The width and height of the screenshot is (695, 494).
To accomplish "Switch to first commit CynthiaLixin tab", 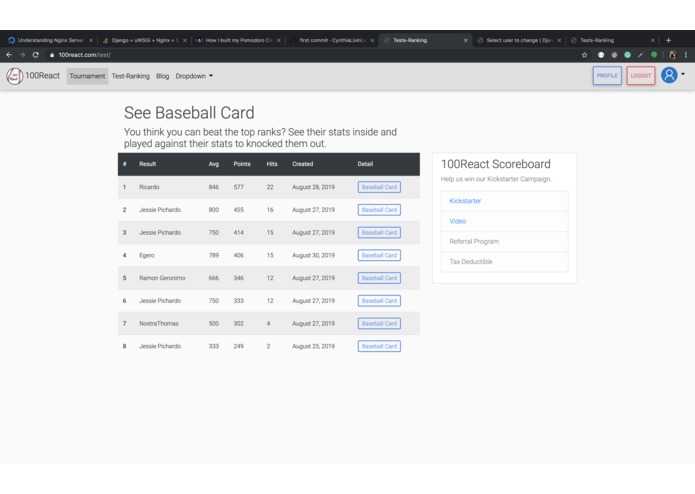I will coord(330,40).
